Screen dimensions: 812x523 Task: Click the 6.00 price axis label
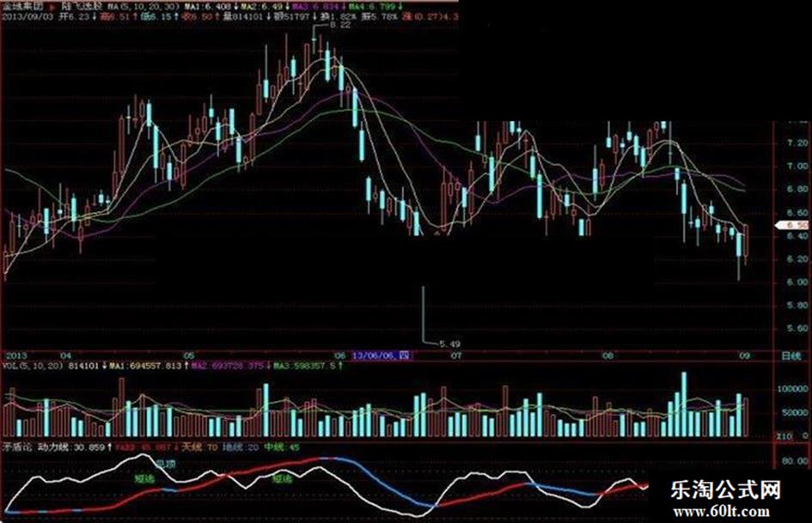(797, 283)
